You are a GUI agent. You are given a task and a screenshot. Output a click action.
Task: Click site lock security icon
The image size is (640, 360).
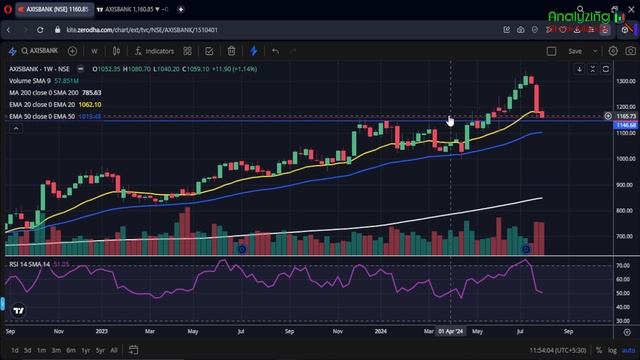pyautogui.click(x=58, y=30)
